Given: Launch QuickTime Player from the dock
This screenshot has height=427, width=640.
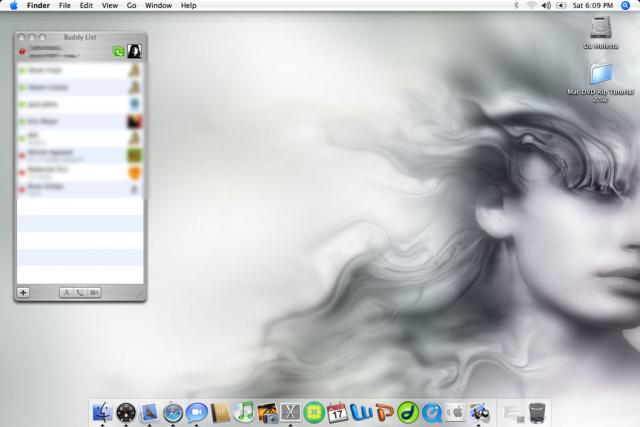Looking at the screenshot, I should coord(432,413).
